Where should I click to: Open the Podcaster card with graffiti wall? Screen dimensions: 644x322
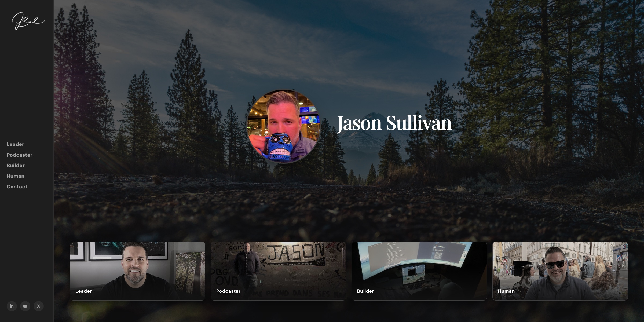(278, 271)
